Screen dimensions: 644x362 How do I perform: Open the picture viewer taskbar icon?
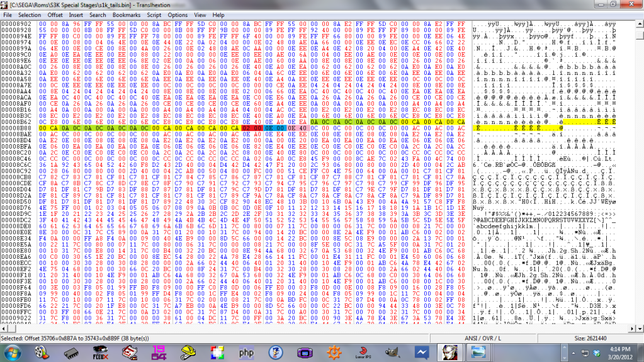(478, 353)
